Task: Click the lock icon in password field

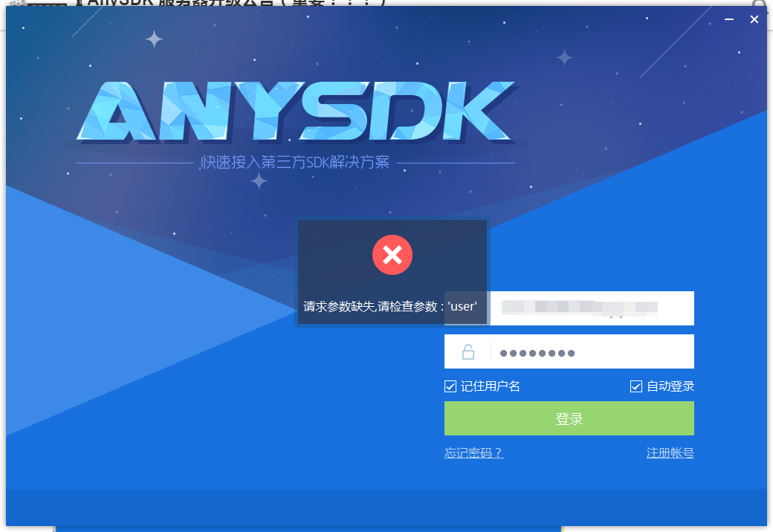Action: [x=468, y=351]
